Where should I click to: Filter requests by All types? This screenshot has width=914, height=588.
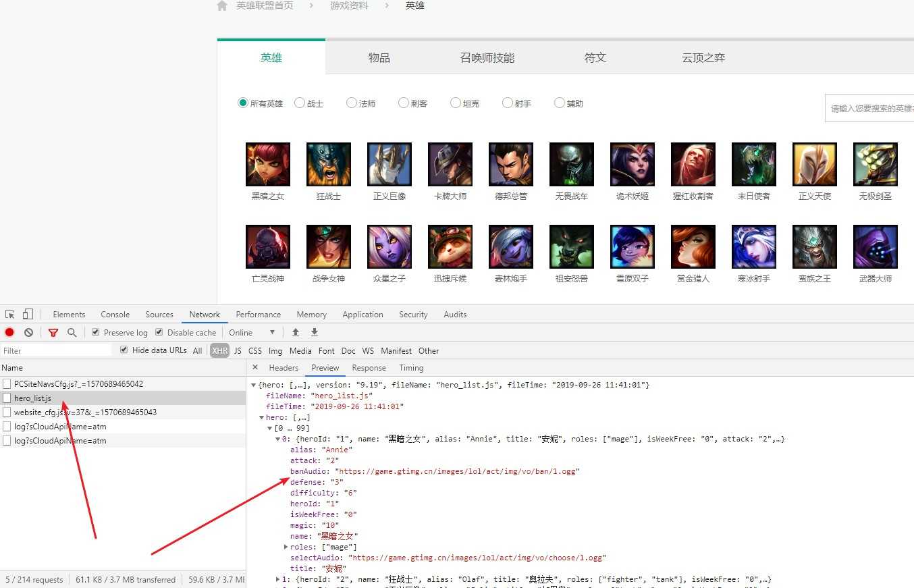[197, 350]
